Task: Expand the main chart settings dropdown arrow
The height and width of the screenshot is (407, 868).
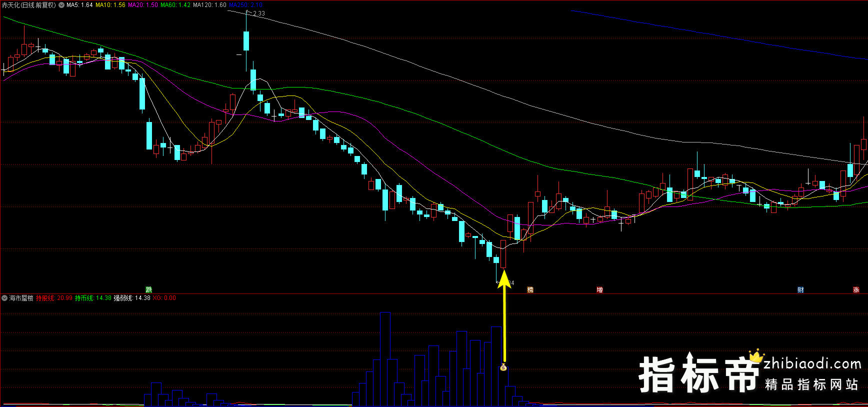Action: coord(61,5)
